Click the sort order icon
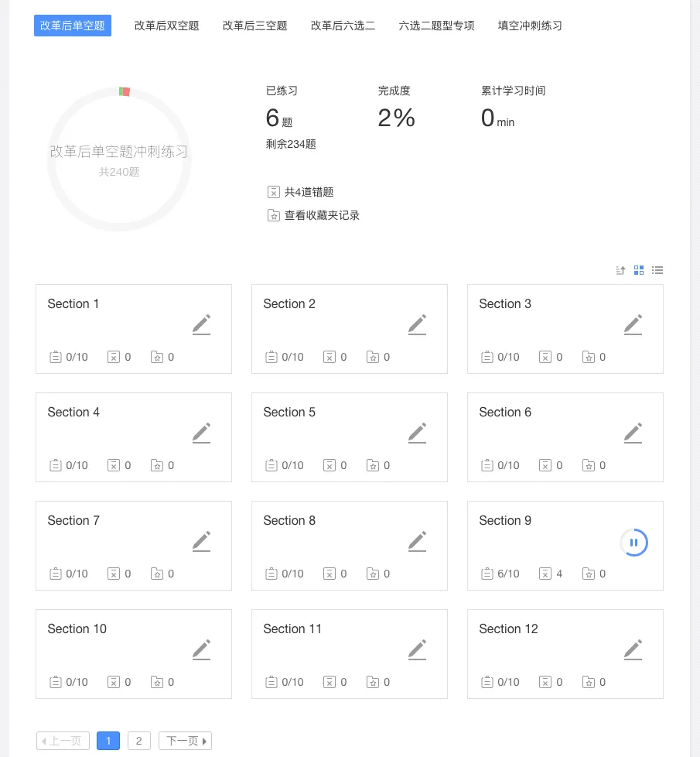 620,270
